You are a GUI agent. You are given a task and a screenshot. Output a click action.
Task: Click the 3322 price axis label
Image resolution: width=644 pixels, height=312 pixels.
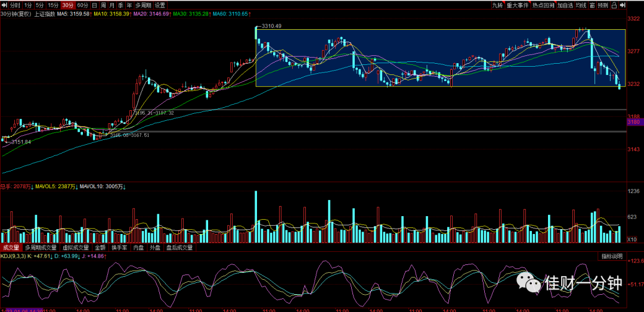coord(633,19)
